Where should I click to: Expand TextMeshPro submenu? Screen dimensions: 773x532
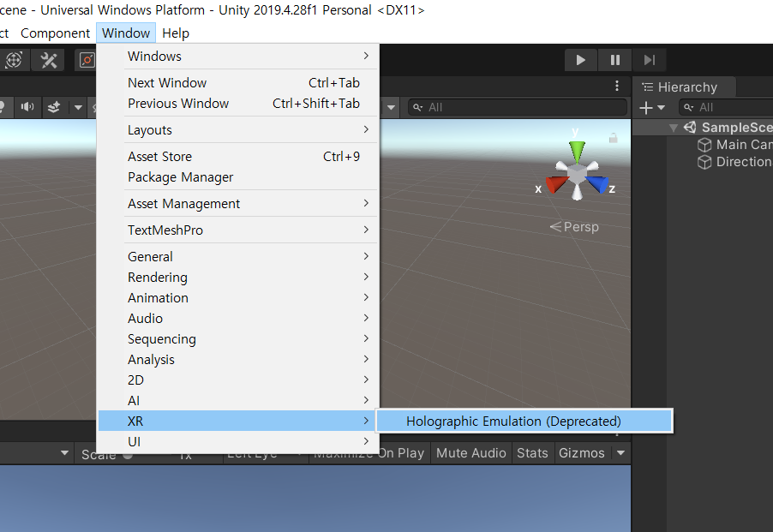238,230
